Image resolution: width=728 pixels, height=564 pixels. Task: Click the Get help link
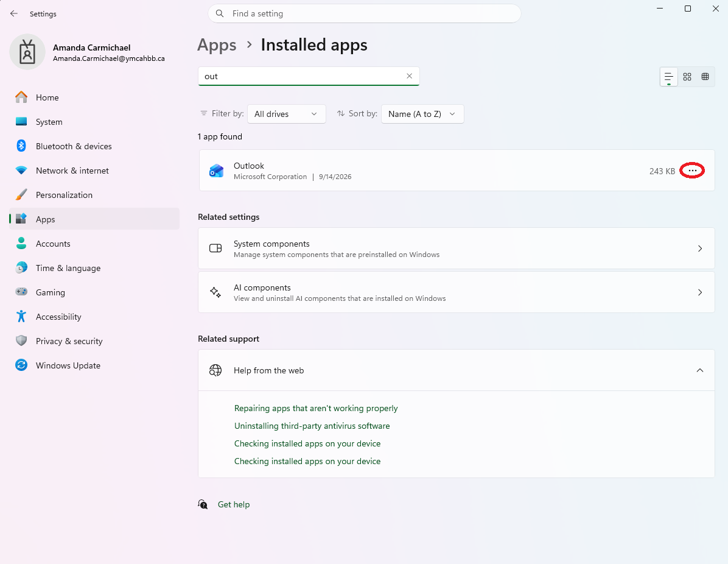click(x=234, y=504)
